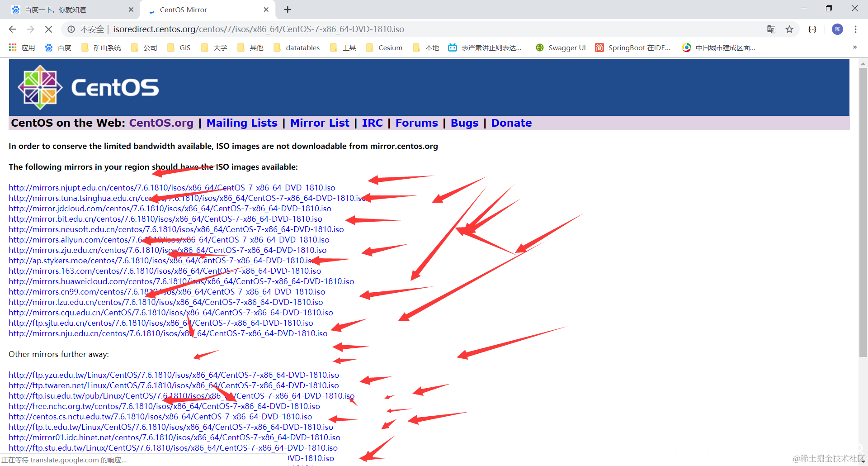Download from free.nchc.org.tw mirror
868x466 pixels.
tap(165, 406)
